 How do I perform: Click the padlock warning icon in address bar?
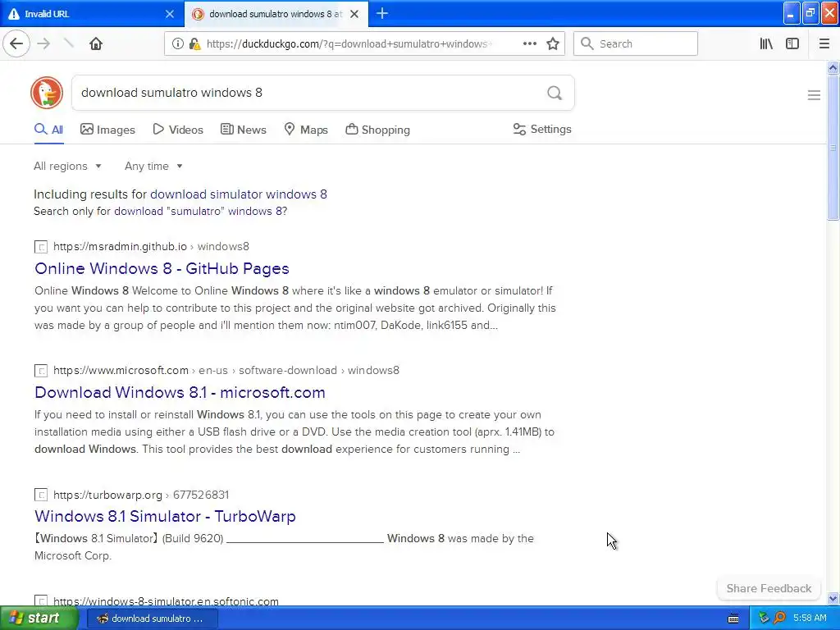[195, 44]
